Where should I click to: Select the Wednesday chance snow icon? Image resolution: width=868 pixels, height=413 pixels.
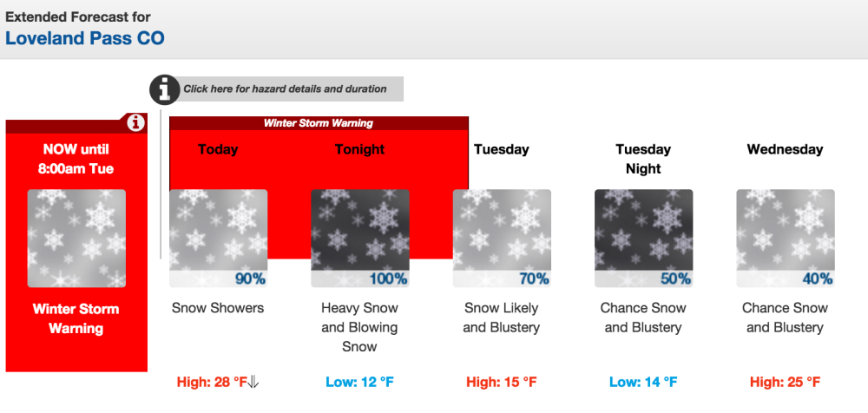point(785,238)
